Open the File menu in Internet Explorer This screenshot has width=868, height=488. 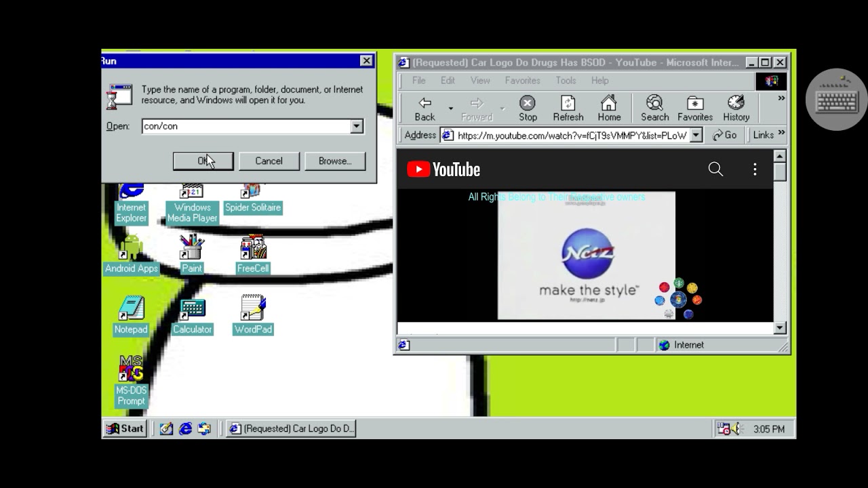click(419, 80)
